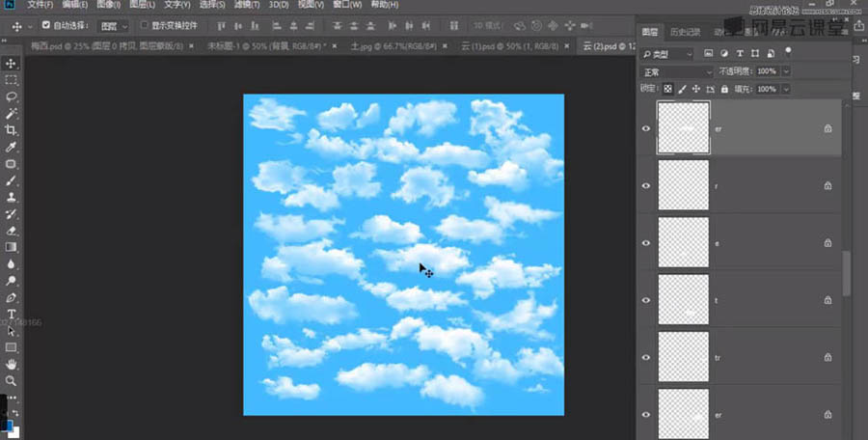
Task: Select the Lasso tool
Action: point(12,96)
